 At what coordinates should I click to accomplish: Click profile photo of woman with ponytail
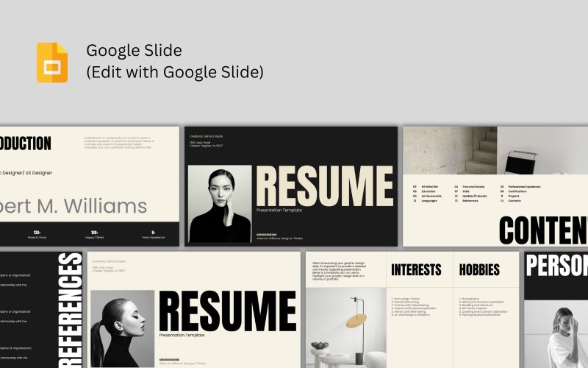pos(122,328)
